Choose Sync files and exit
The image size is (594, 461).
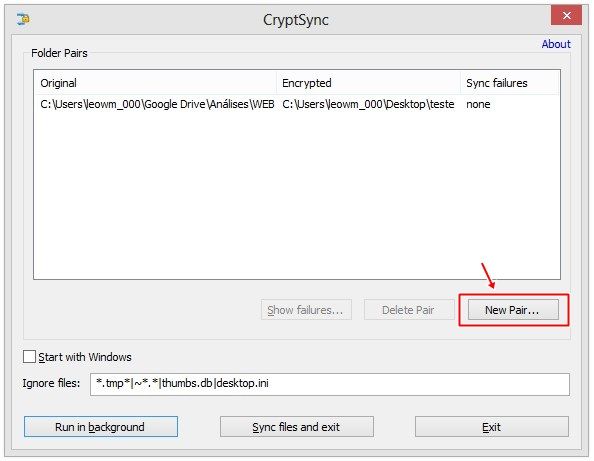point(297,427)
